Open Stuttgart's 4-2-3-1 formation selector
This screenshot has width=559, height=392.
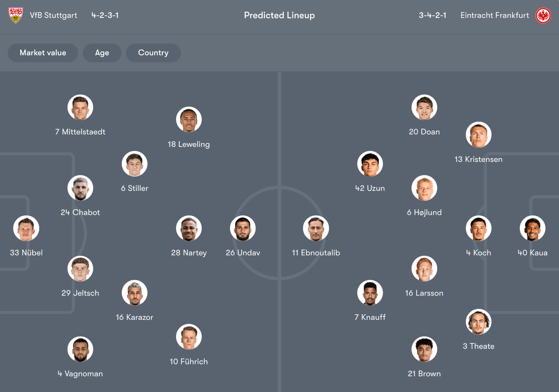tap(104, 15)
